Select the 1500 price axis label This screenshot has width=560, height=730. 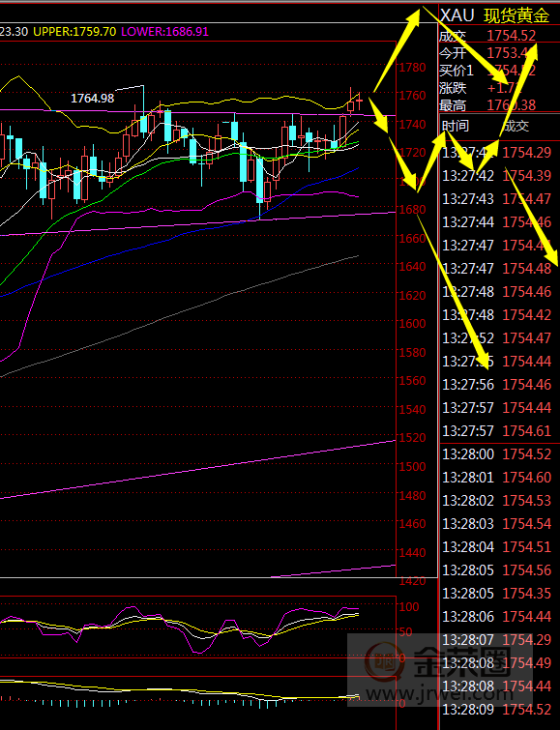[412, 466]
